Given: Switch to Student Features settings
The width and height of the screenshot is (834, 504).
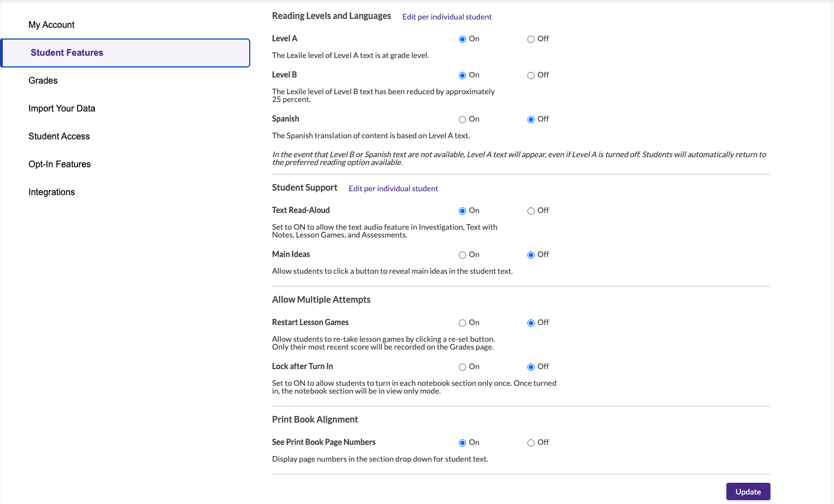Looking at the screenshot, I should pyautogui.click(x=66, y=52).
